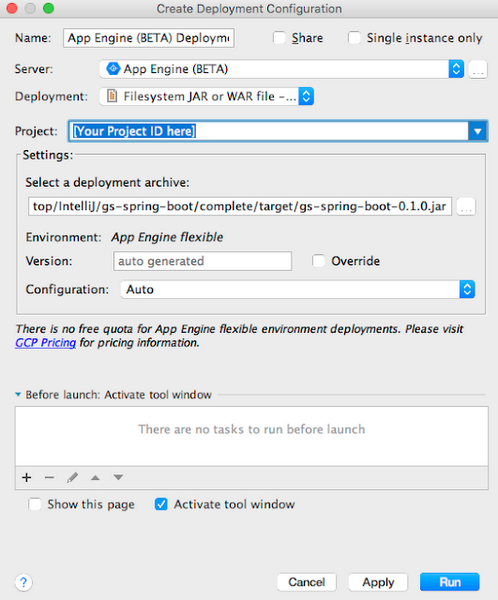Click the green zoom window button
The height and width of the screenshot is (600, 498).
click(x=48, y=8)
